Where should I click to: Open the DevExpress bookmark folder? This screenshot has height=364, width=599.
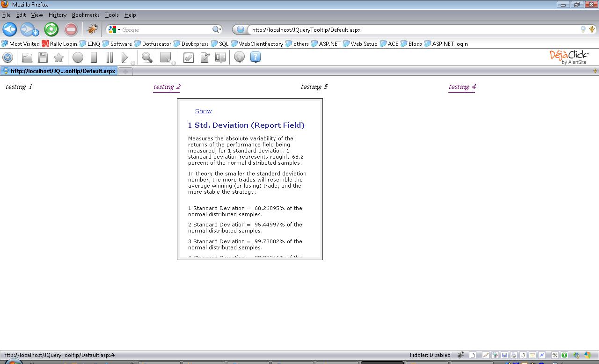(x=191, y=44)
